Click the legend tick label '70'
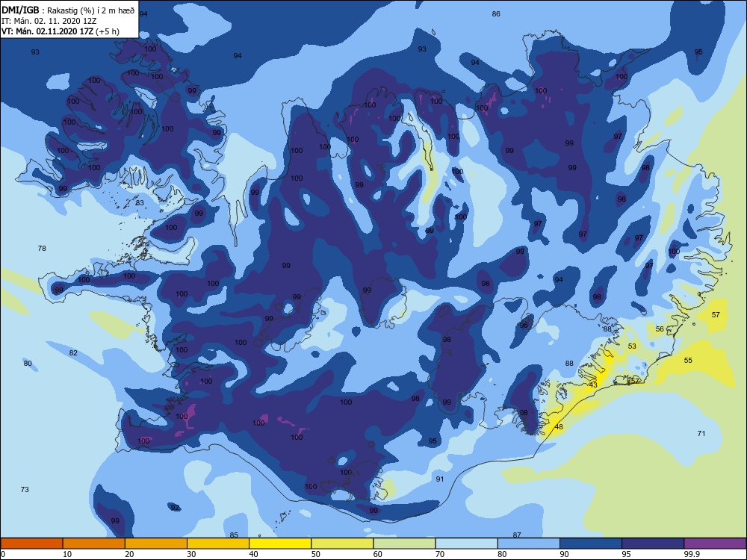 pyautogui.click(x=440, y=554)
